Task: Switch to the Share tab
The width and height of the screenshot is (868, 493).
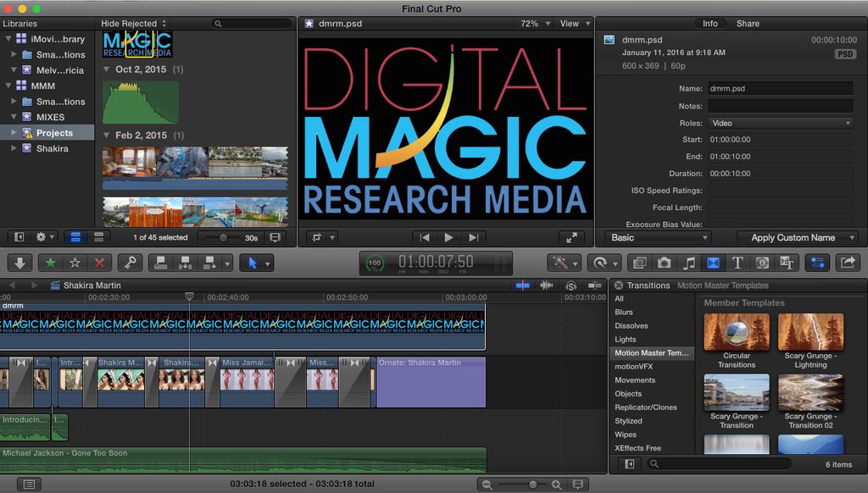Action: pos(748,23)
